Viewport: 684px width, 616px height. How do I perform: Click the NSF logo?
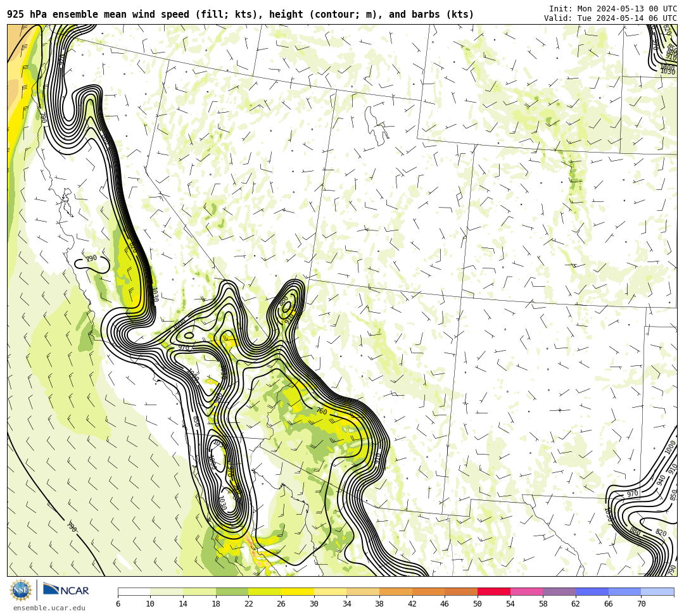(21, 590)
